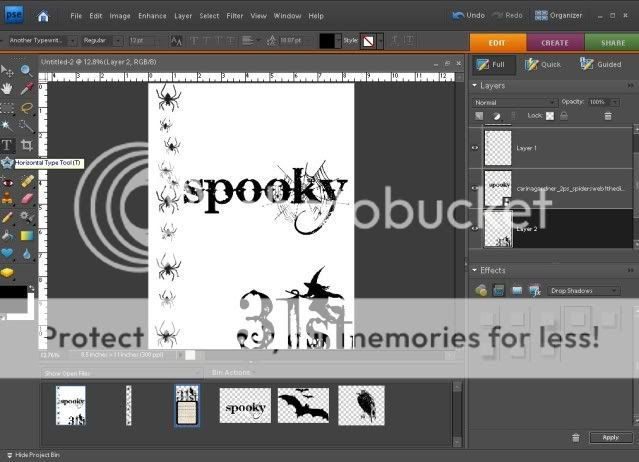Switch to the CREATE tab
639x462 pixels.
(x=555, y=42)
